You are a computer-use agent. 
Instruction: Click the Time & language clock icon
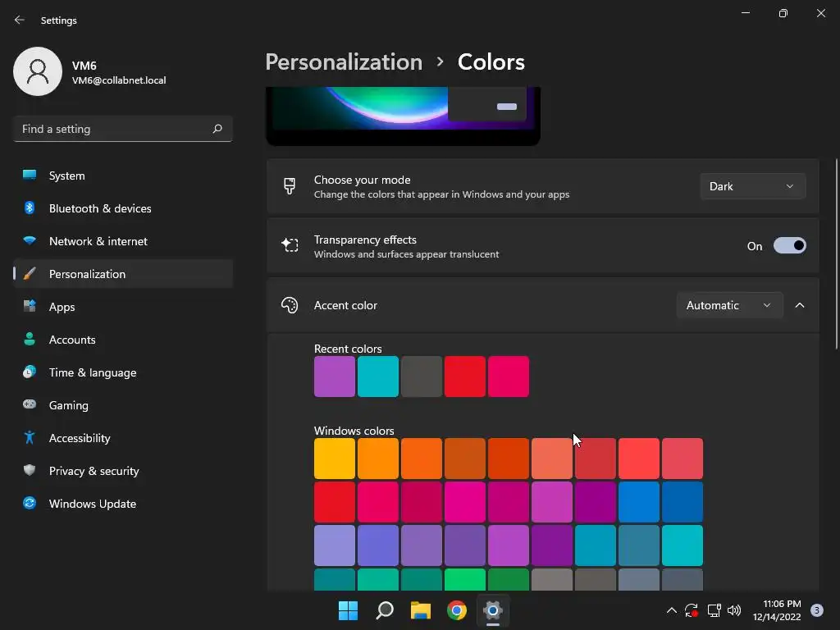point(30,372)
